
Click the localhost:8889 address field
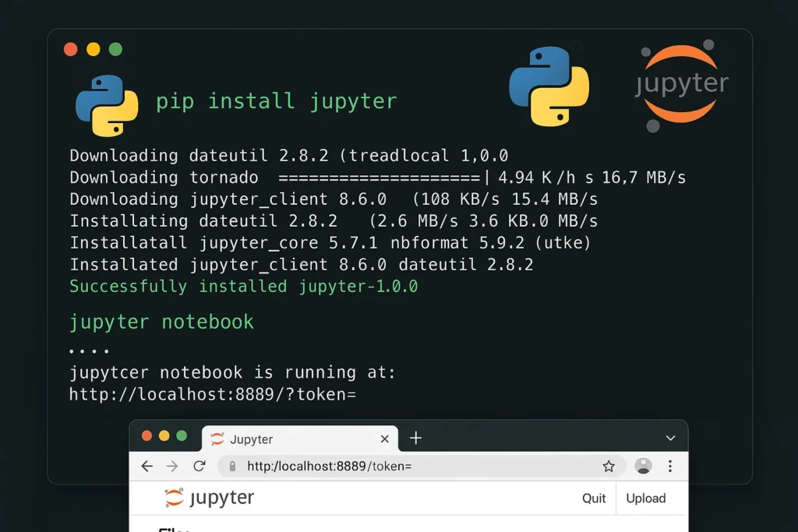click(422, 466)
